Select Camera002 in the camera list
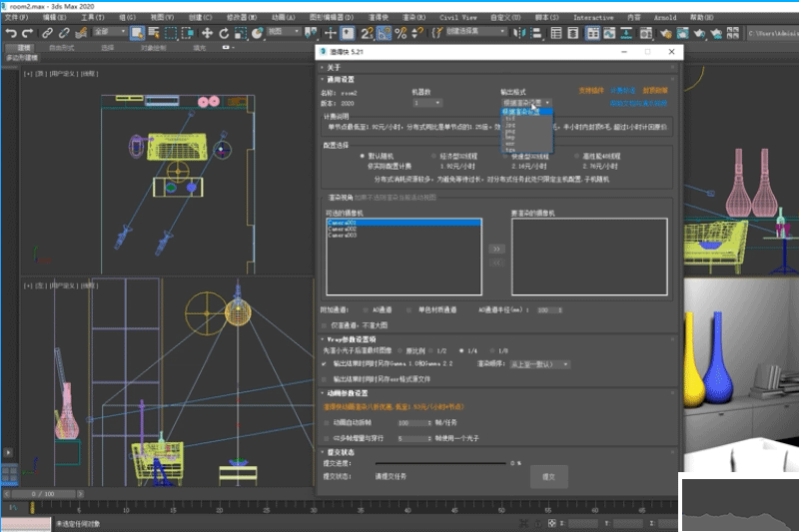Screen dimensions: 799x532 point(343,230)
